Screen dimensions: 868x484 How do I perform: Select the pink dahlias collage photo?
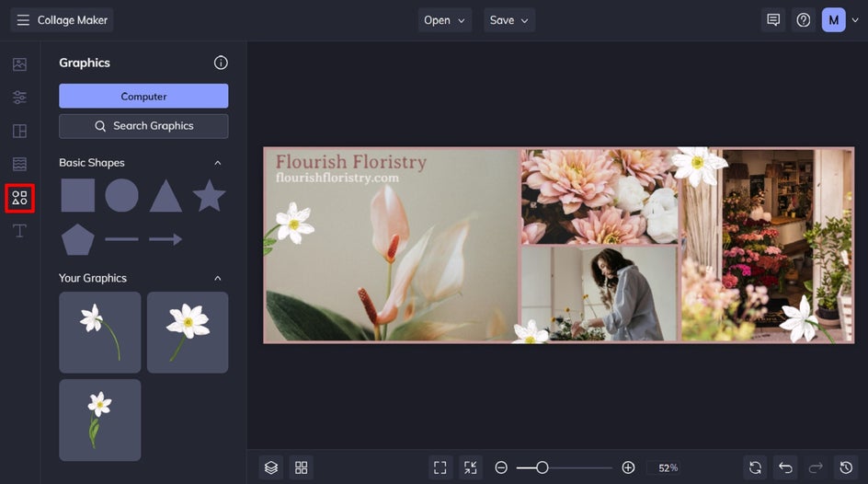coord(600,197)
